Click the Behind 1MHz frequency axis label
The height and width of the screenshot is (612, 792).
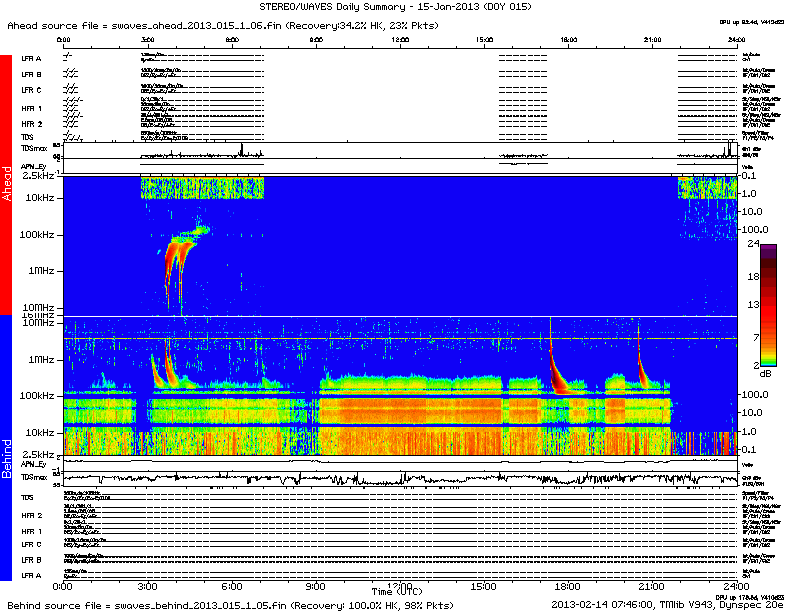(x=40, y=358)
